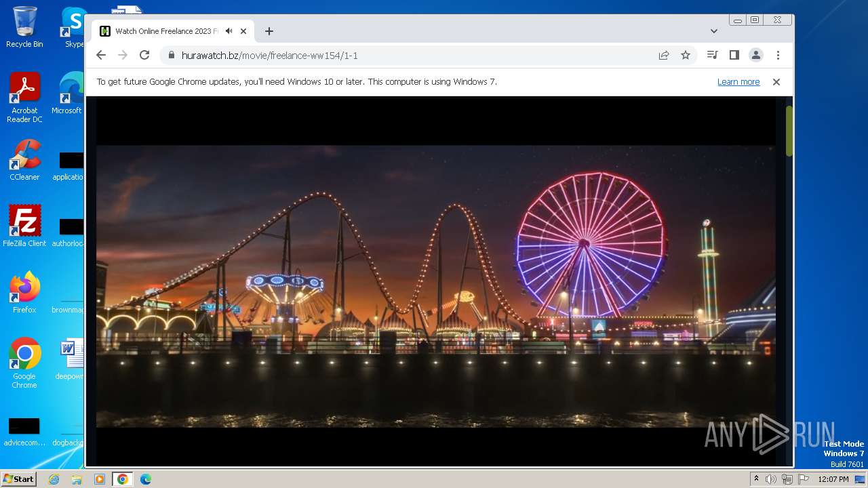The width and height of the screenshot is (868, 488).
Task: Open File Explorer from taskbar
Action: 77,479
